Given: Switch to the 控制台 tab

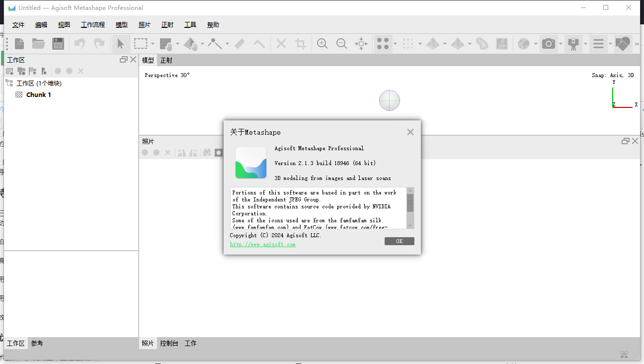Looking at the screenshot, I should 169,343.
